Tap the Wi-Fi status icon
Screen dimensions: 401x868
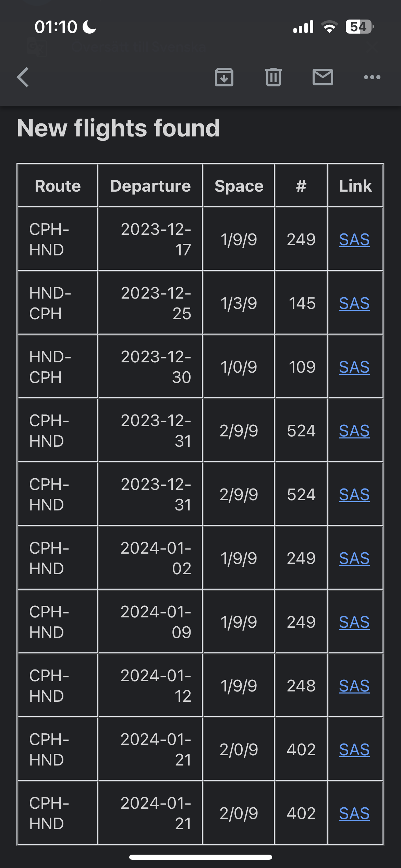coord(329,27)
